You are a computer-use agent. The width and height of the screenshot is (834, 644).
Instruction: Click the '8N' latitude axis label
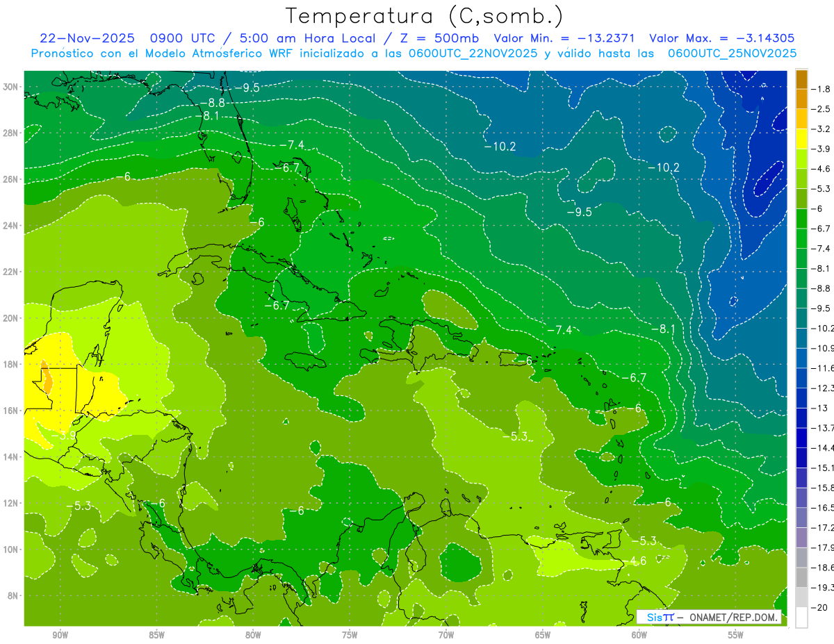coord(13,595)
